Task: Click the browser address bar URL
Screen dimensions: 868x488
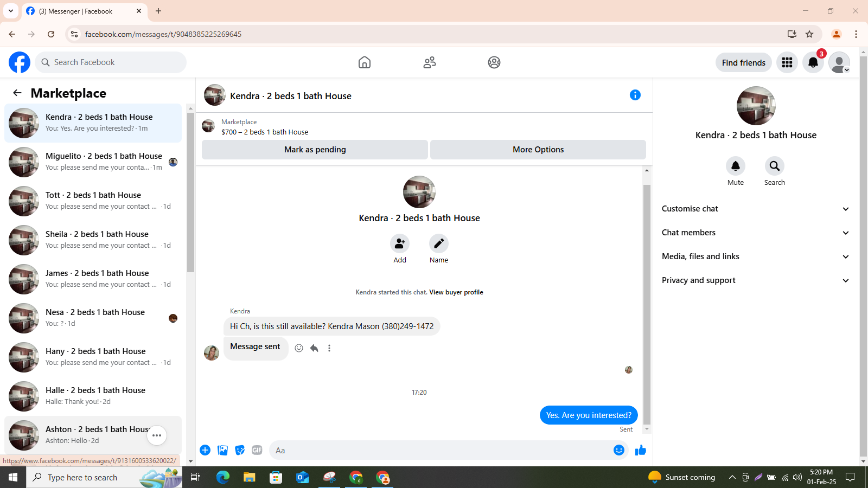Action: pyautogui.click(x=163, y=34)
